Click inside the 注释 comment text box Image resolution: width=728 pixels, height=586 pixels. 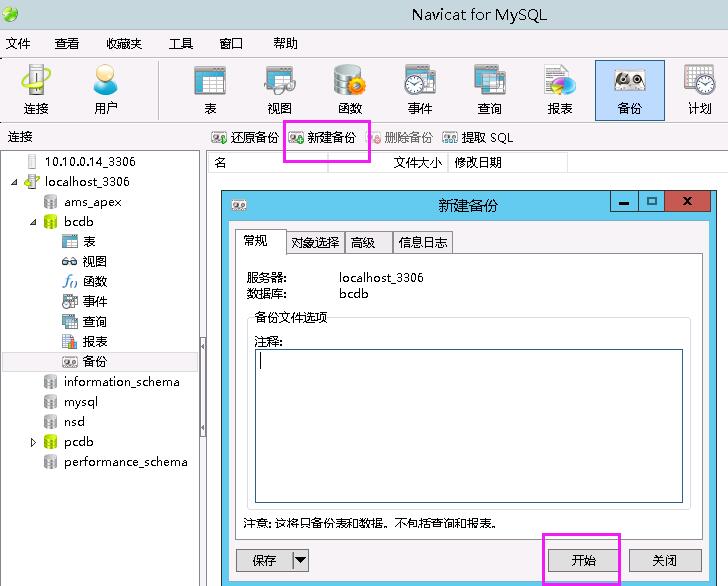468,425
